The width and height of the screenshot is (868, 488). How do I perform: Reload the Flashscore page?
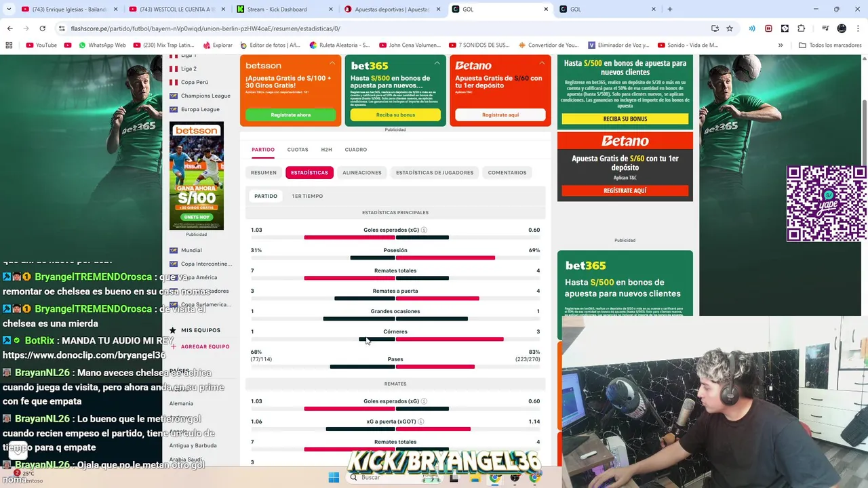point(42,28)
